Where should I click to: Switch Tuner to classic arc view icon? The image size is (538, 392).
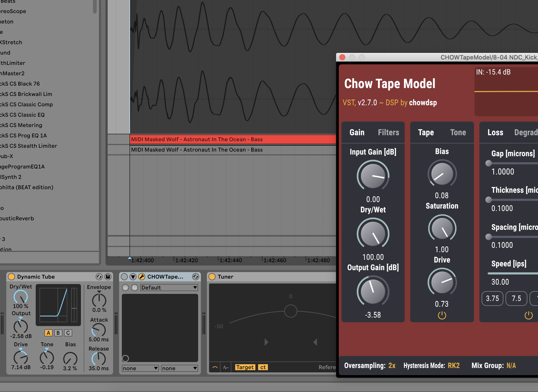pos(215,367)
